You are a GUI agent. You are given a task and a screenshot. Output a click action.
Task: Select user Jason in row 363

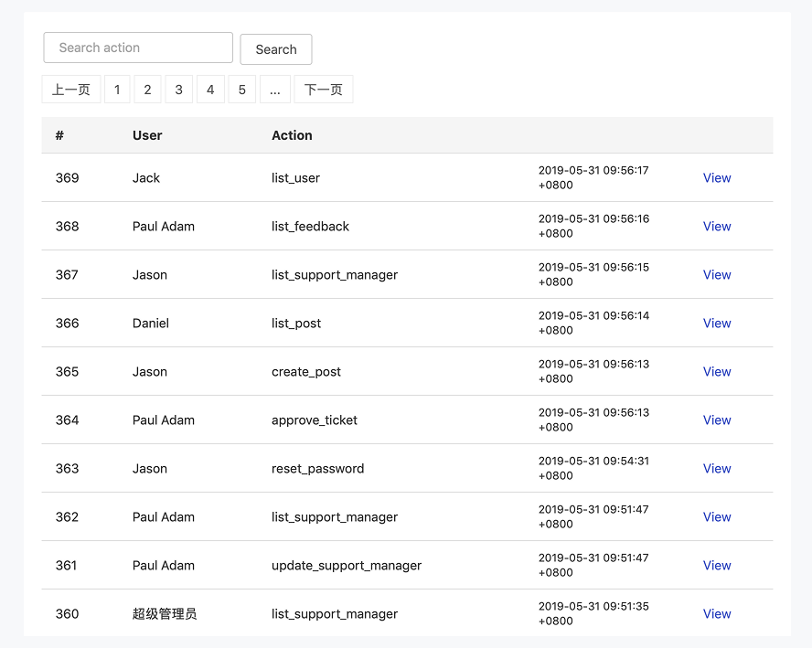point(150,468)
